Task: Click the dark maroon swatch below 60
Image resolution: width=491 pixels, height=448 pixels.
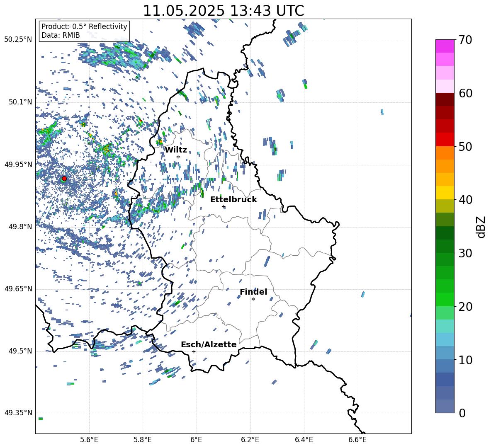Action: [x=445, y=99]
